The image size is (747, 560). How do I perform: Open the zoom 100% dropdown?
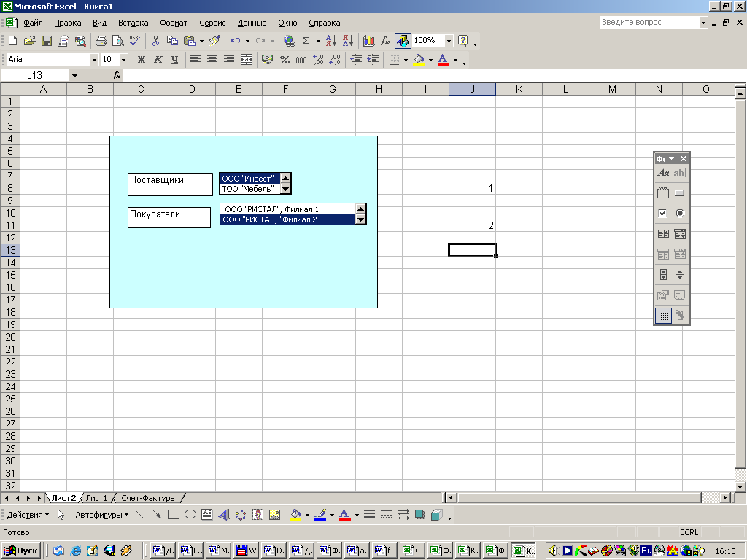[449, 41]
